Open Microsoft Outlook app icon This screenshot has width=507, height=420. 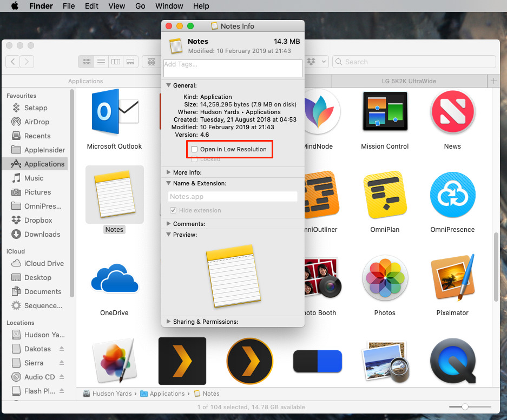coord(115,112)
